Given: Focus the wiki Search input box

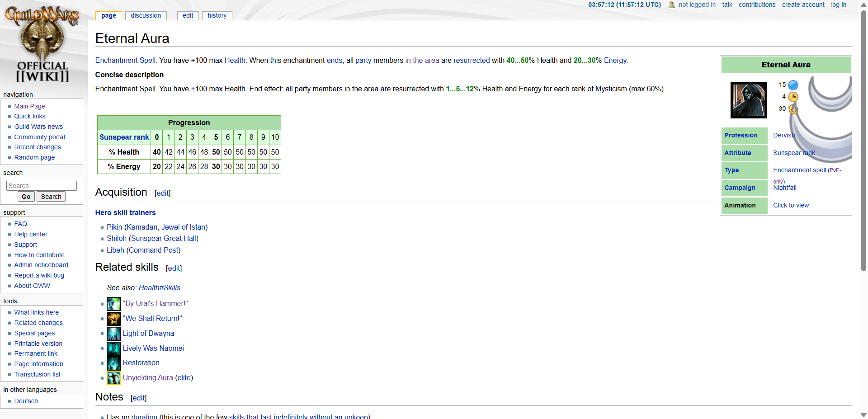Looking at the screenshot, I should (42, 186).
